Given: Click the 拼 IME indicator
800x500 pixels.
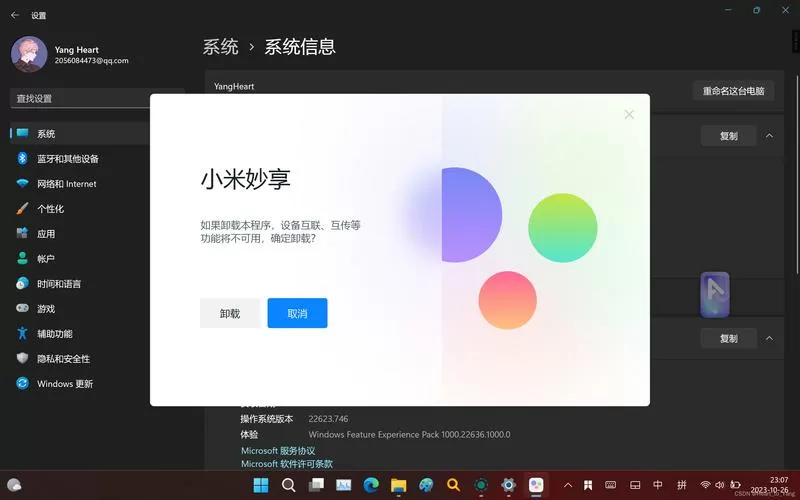Looking at the screenshot, I should pyautogui.click(x=682, y=485).
